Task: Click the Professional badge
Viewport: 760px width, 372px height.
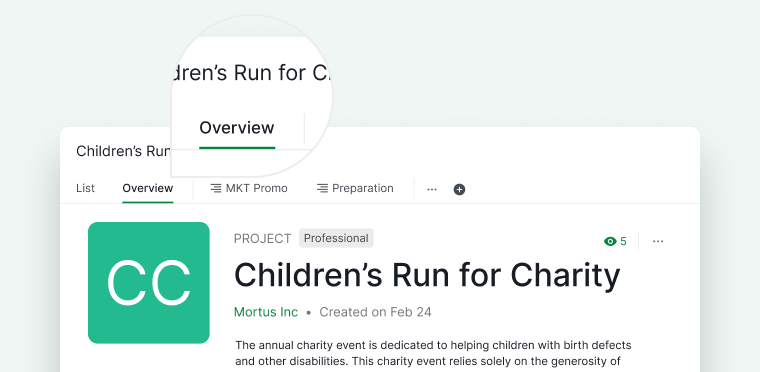Action: tap(336, 238)
